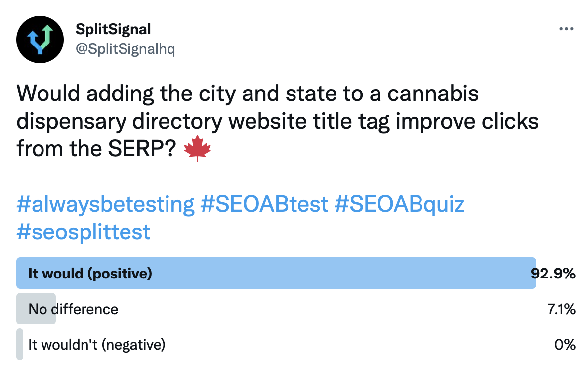
Task: Follow the #SEOABtest hashtag link
Action: coord(264,204)
